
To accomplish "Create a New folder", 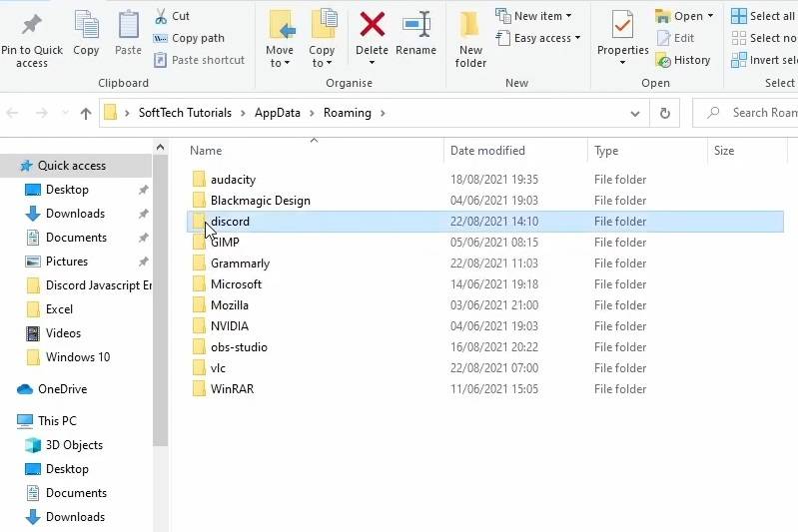I will tap(470, 39).
